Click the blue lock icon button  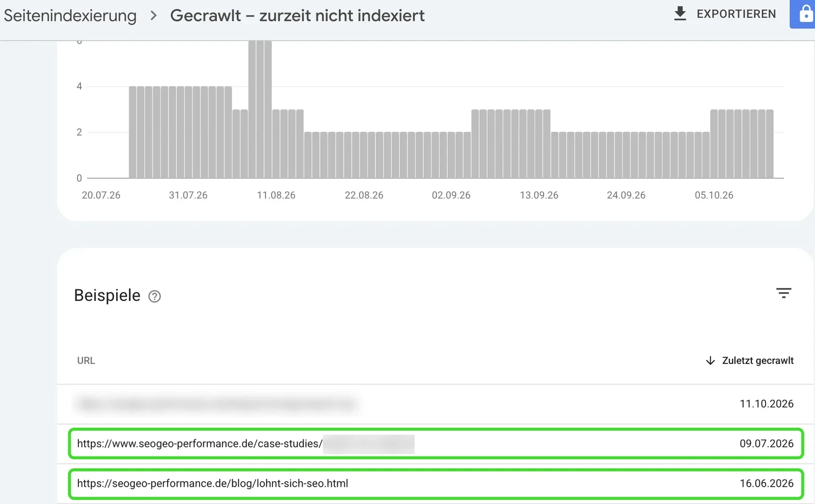[x=804, y=14]
